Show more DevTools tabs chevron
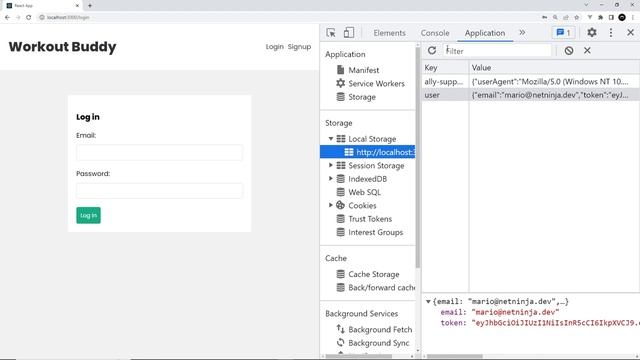The width and height of the screenshot is (640, 360). click(x=522, y=33)
